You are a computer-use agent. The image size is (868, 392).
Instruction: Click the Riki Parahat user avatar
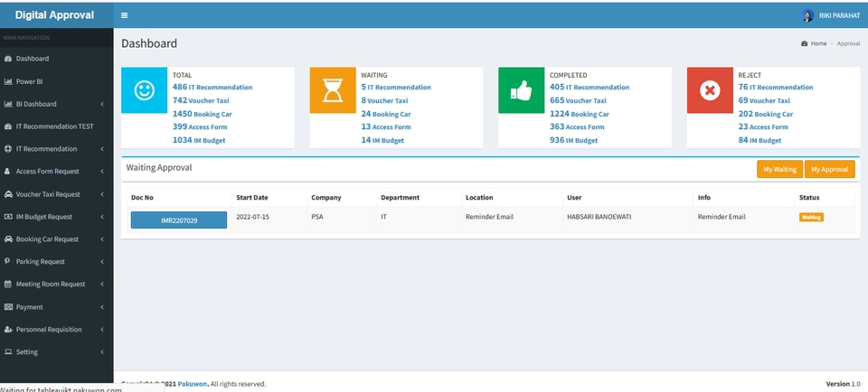(x=807, y=15)
